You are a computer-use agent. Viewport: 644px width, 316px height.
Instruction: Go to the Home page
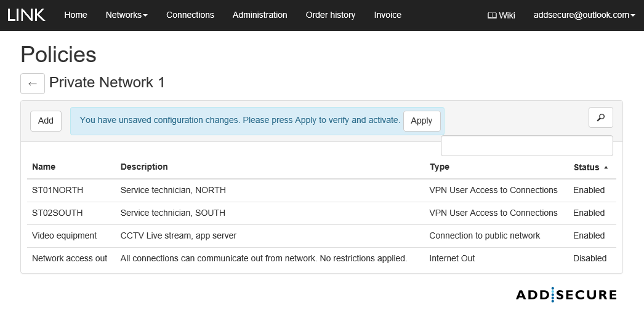pos(76,15)
